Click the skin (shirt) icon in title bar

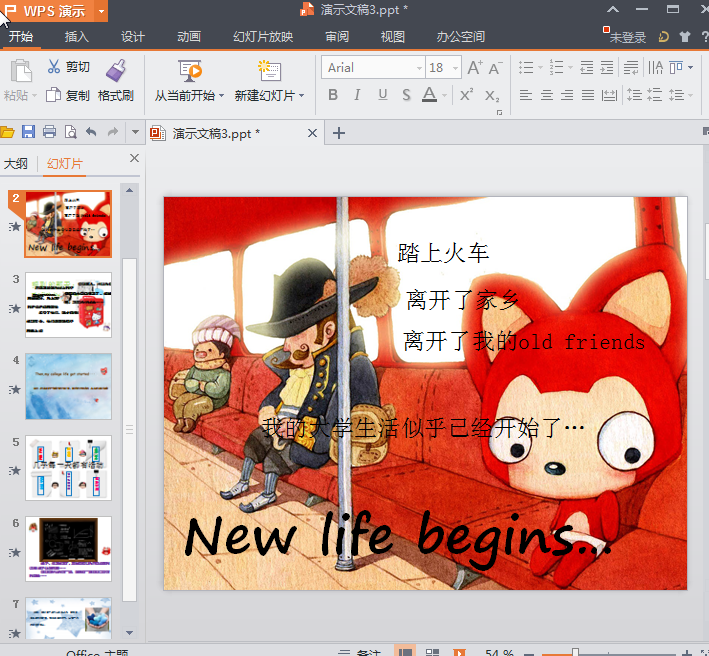pyautogui.click(x=685, y=37)
